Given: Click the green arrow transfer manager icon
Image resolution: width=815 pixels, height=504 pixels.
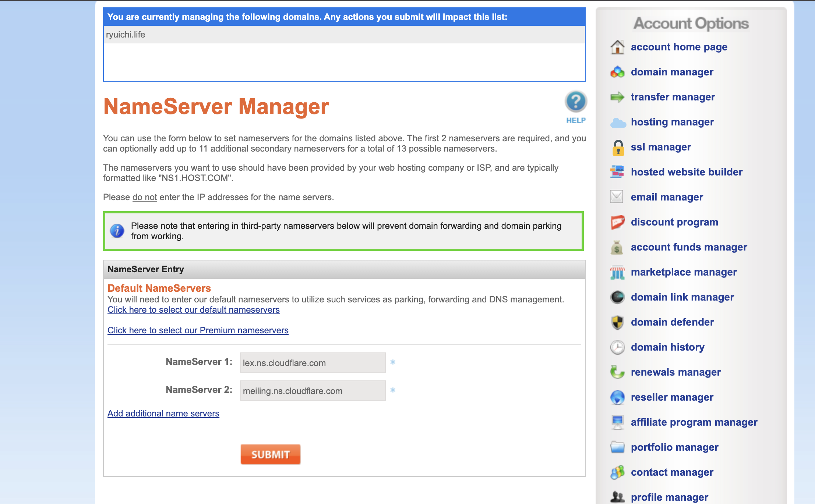Looking at the screenshot, I should pos(617,97).
